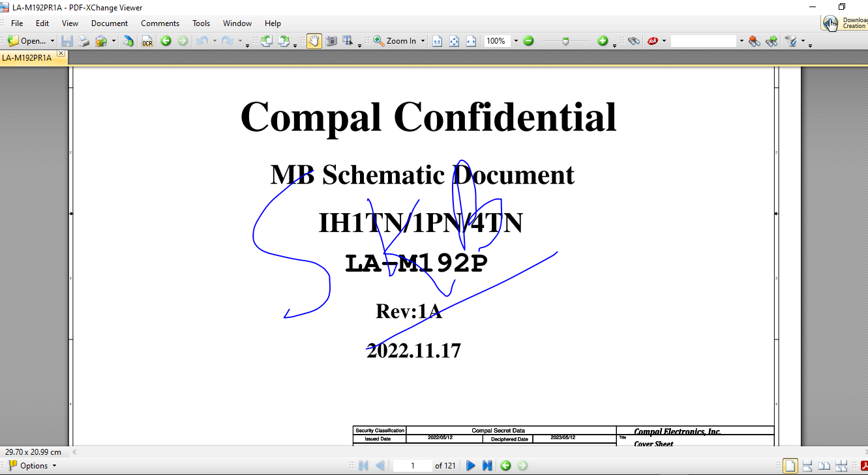Open the View menu

coord(70,23)
